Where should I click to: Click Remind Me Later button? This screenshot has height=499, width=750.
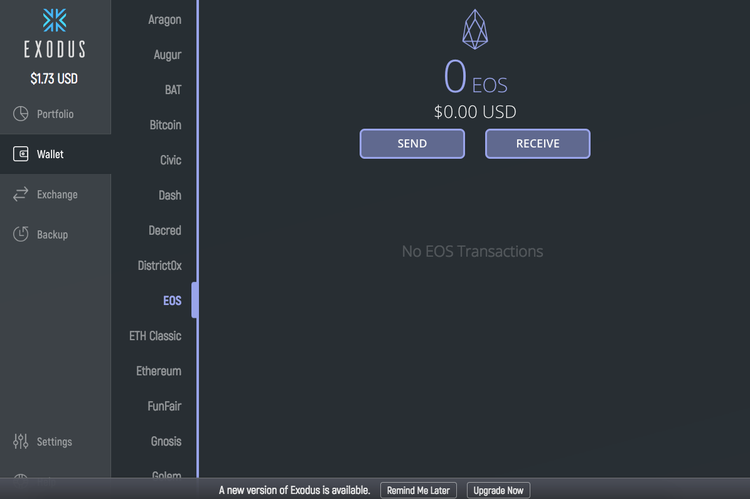coord(418,490)
